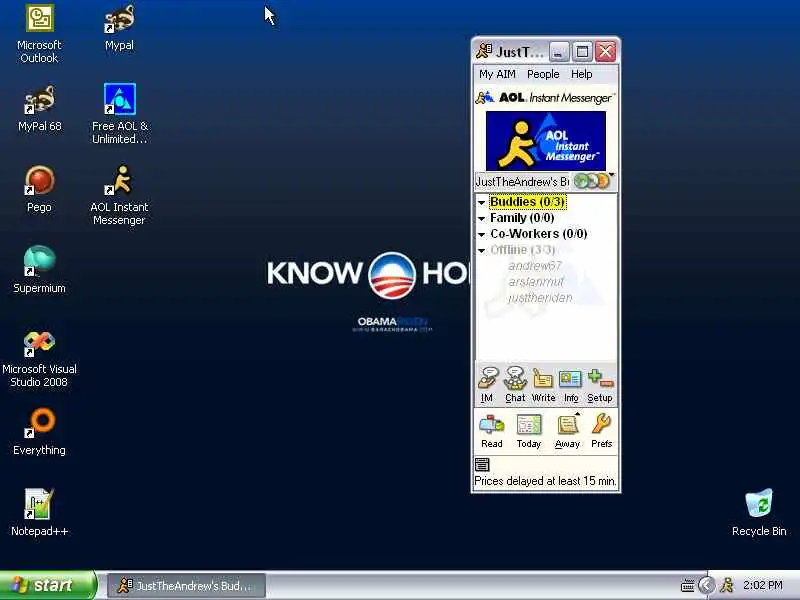Open the People menu

[543, 74]
